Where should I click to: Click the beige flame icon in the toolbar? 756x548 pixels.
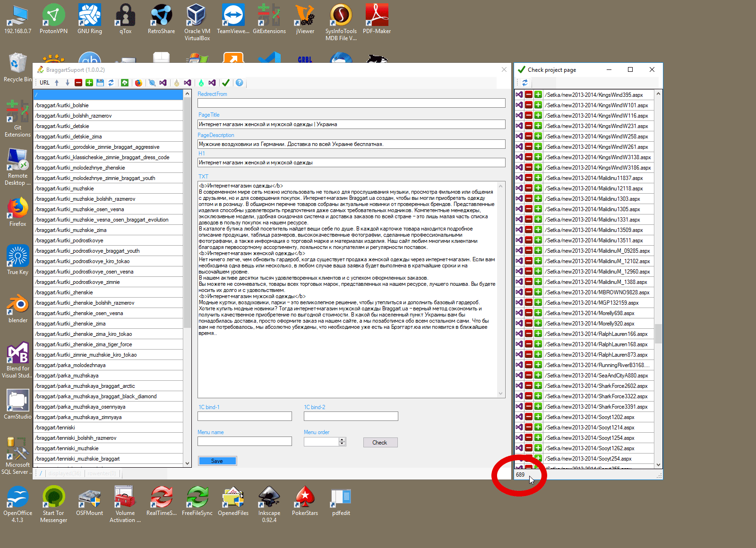[x=177, y=83]
